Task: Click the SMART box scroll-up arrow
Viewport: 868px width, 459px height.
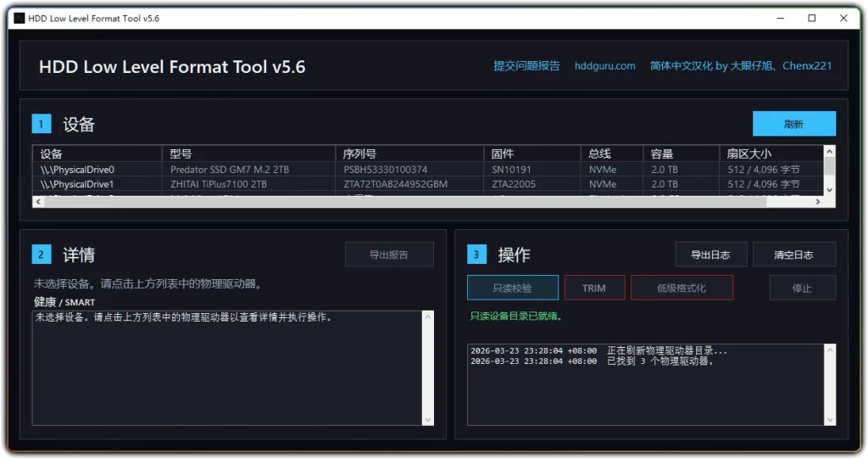Action: coord(427,316)
